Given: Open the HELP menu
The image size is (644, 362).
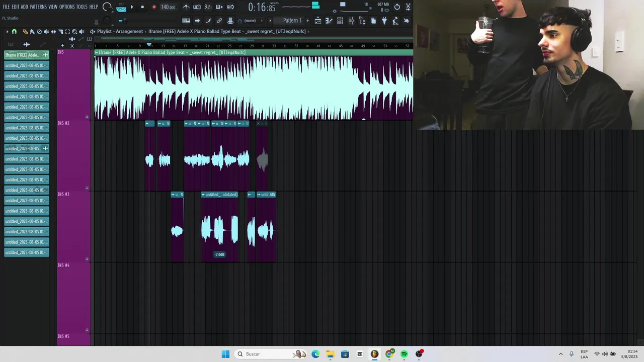Looking at the screenshot, I should (x=94, y=7).
